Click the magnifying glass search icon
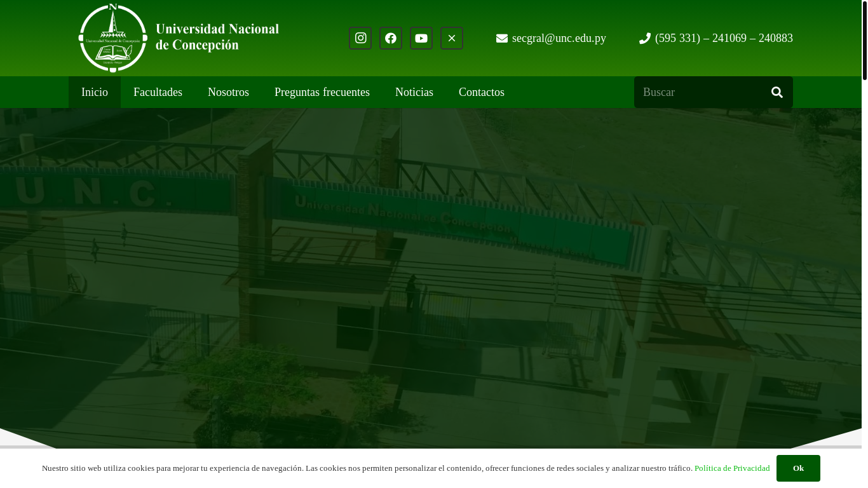 [777, 92]
